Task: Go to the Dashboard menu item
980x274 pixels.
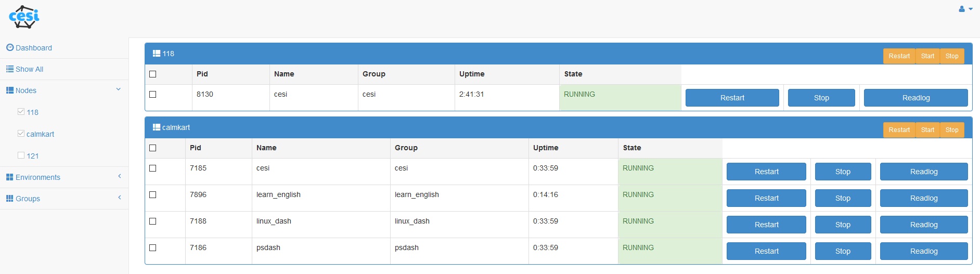Action: coord(34,48)
